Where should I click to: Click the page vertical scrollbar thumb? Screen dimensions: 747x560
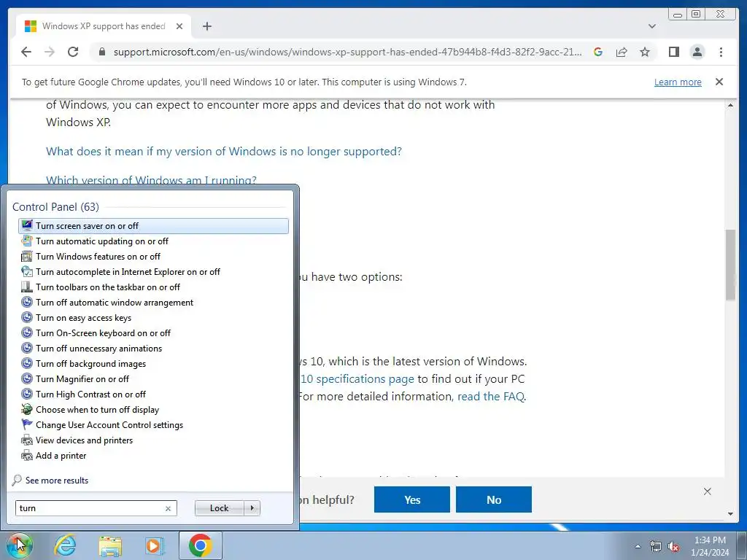pyautogui.click(x=730, y=265)
